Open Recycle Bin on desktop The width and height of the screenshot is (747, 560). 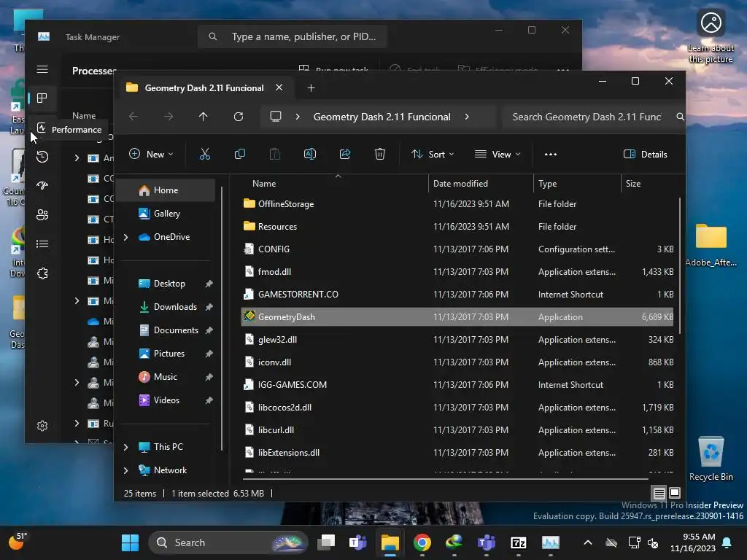tap(711, 459)
